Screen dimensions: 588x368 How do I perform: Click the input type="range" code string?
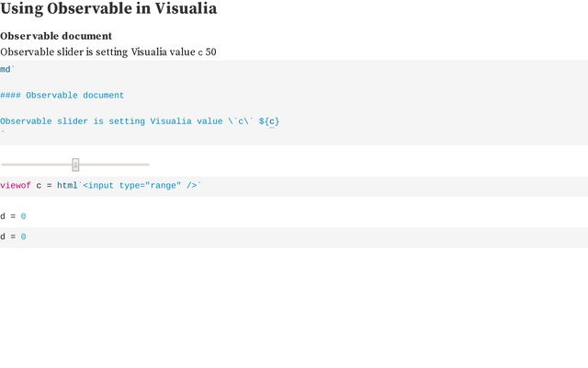coord(140,186)
